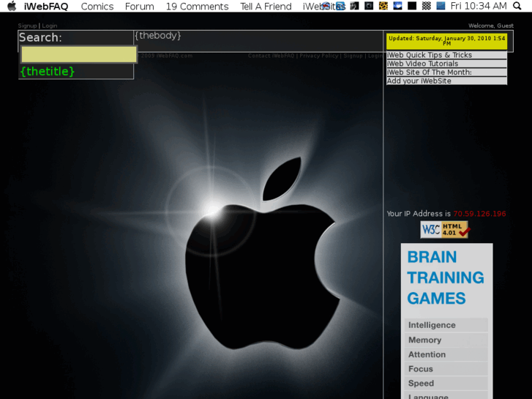Click the Apple logo in menu bar

click(11, 7)
